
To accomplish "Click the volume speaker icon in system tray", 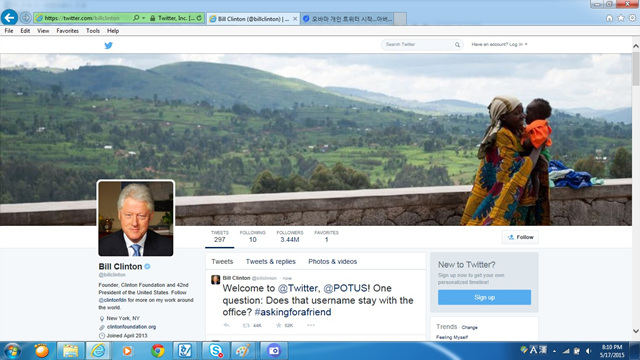I will [588, 351].
